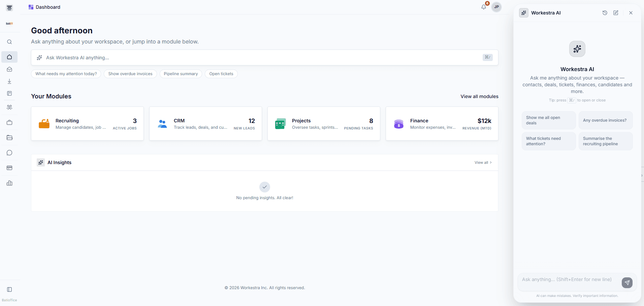The height and width of the screenshot is (306, 644).
Task: Open search from the left sidebar
Action: (x=9, y=42)
